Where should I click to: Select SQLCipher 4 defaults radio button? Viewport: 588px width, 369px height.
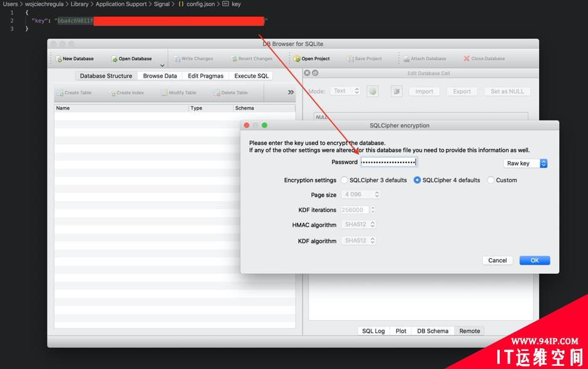click(417, 180)
